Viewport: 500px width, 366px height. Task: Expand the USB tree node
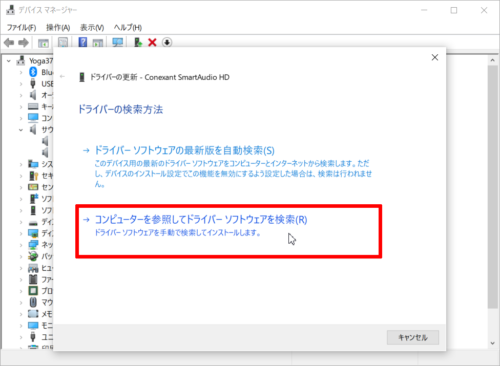21,84
